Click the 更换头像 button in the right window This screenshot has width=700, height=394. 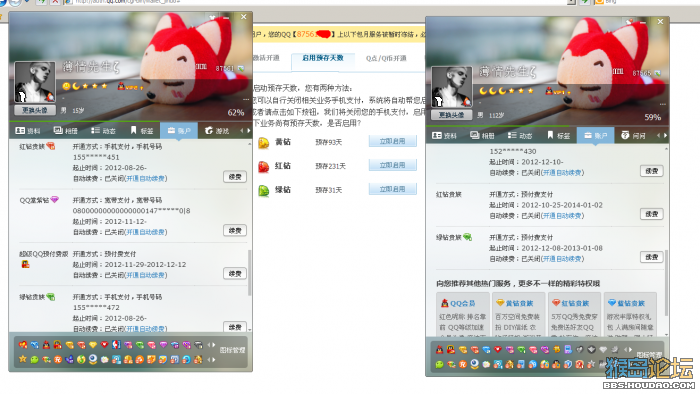pyautogui.click(x=451, y=115)
